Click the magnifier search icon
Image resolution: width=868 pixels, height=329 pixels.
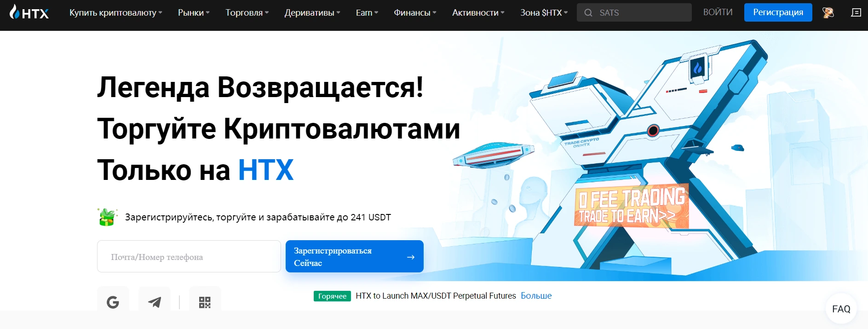pyautogui.click(x=588, y=13)
